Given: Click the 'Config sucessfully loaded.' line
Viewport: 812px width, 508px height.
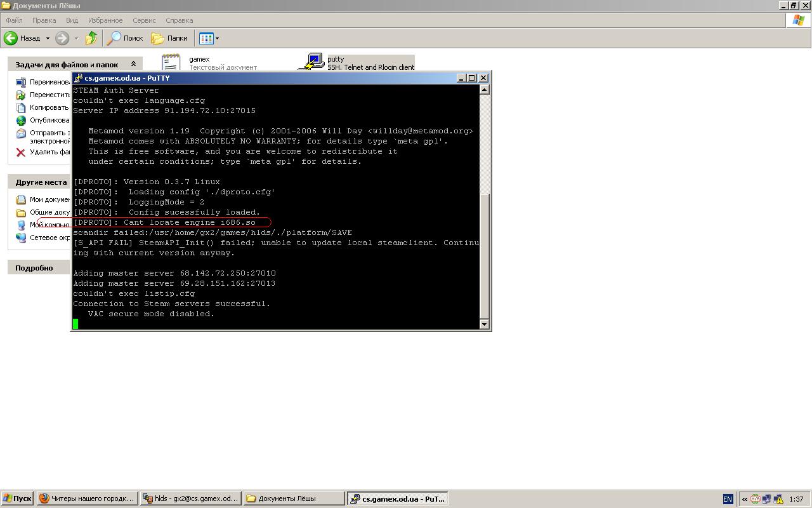Looking at the screenshot, I should pos(167,212).
